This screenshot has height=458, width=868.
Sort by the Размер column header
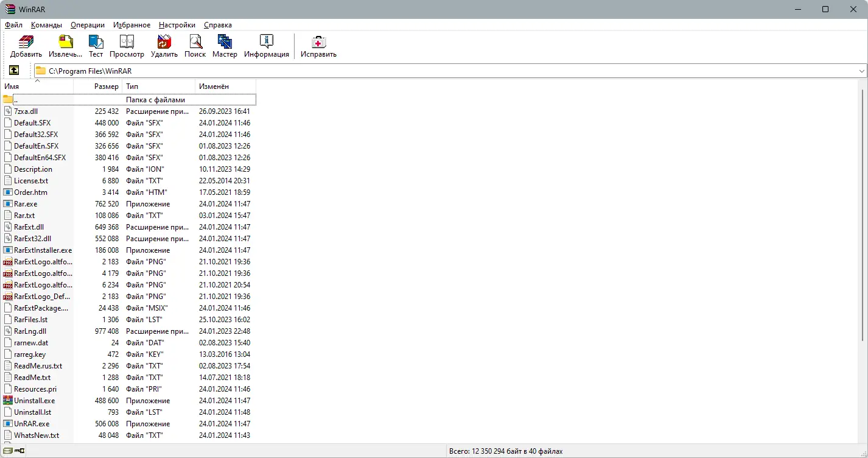point(98,86)
